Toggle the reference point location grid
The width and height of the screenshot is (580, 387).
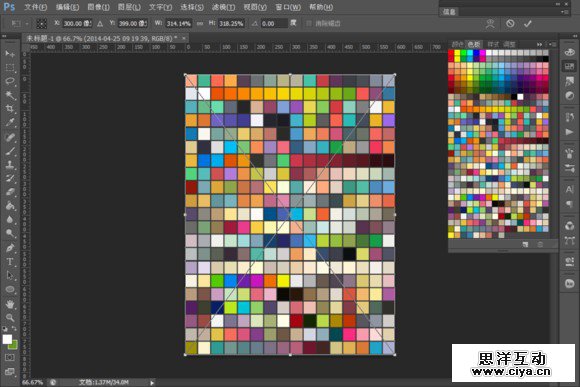41,24
